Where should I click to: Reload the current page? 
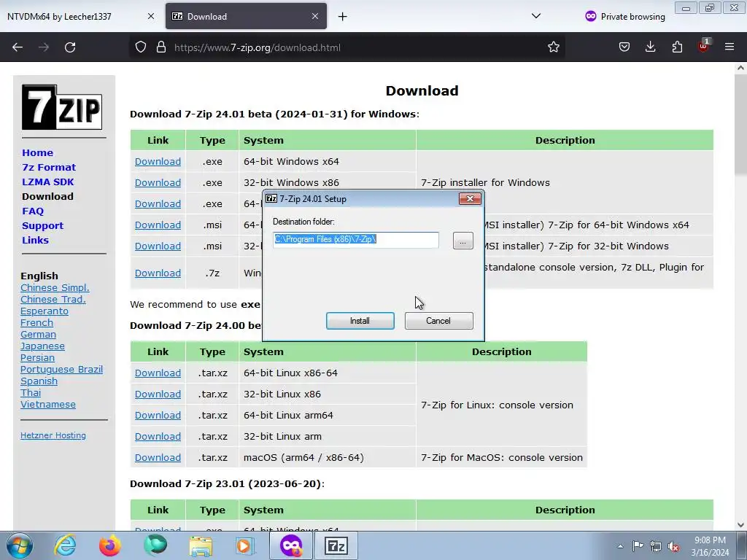click(70, 47)
